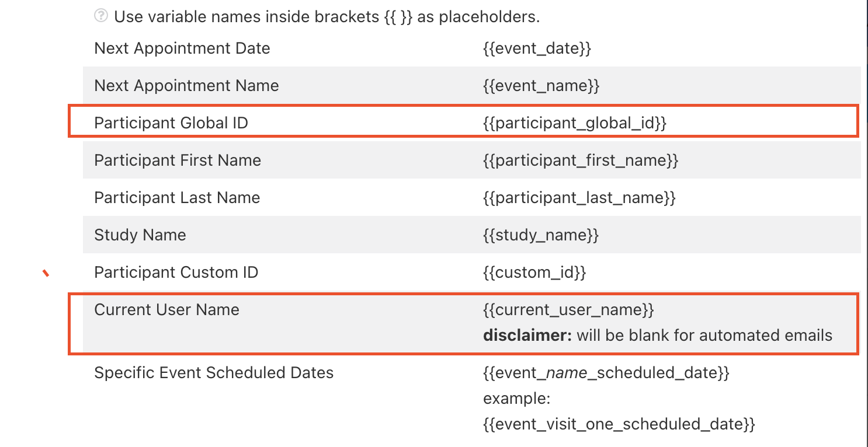Click the {{event_name}} placeholder text
The height and width of the screenshot is (447, 868).
541,86
